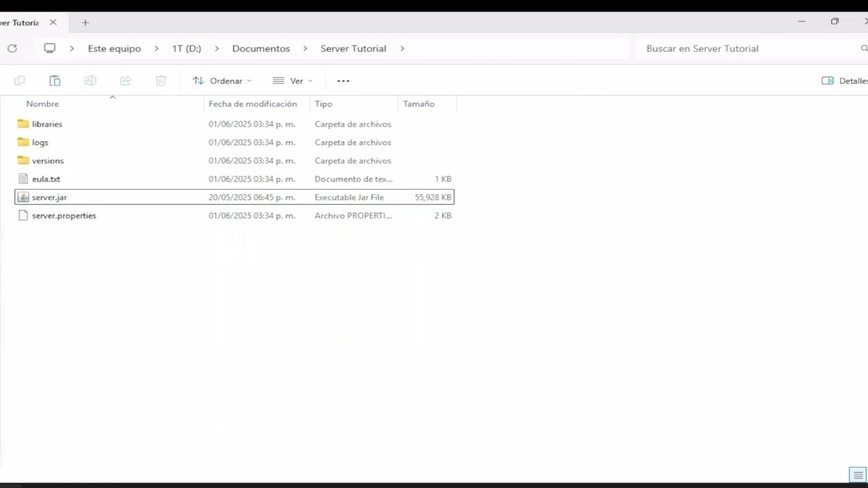This screenshot has width=868, height=488.
Task: Navigate to Documentos in breadcrumb
Action: tap(260, 48)
